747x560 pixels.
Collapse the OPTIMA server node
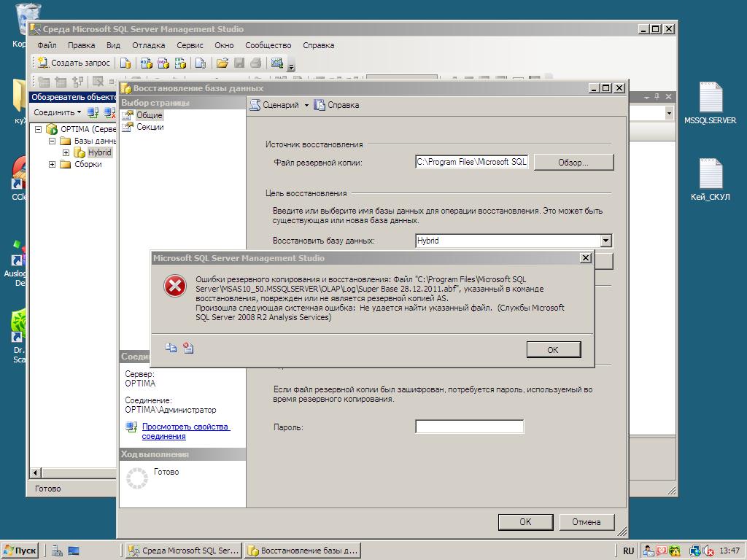point(39,129)
